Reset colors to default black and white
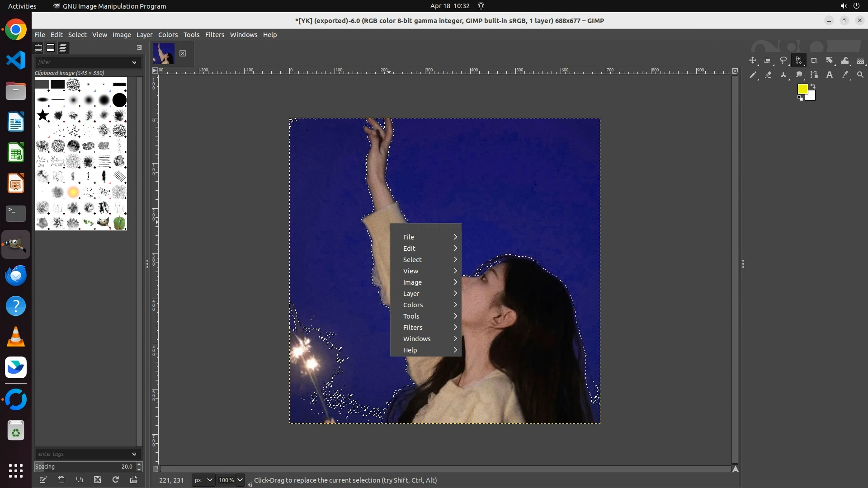Screen dimensions: 868x488 (x=800, y=99)
